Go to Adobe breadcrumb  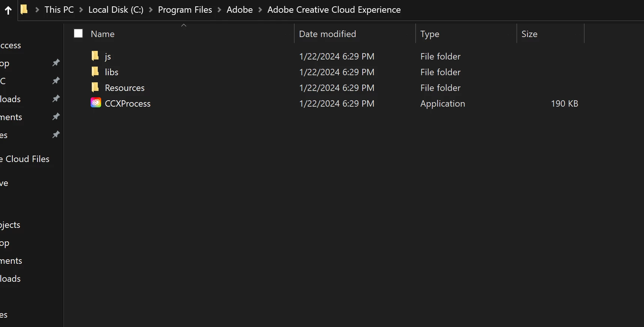coord(240,10)
